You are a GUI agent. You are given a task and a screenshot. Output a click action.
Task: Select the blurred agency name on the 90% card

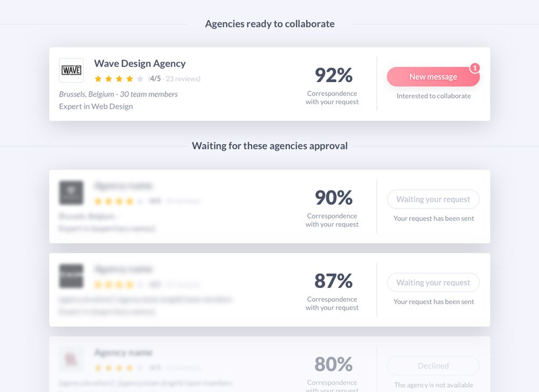coord(123,185)
